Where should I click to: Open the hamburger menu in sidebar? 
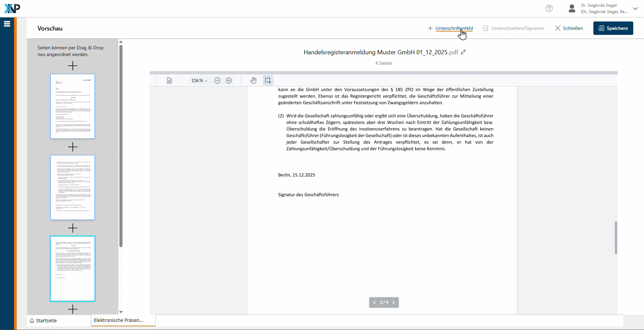click(x=7, y=24)
